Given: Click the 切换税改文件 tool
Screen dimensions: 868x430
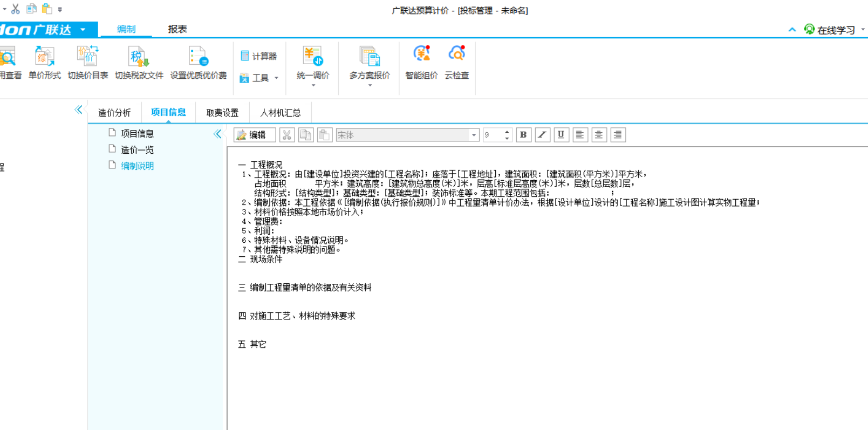Looking at the screenshot, I should point(139,64).
